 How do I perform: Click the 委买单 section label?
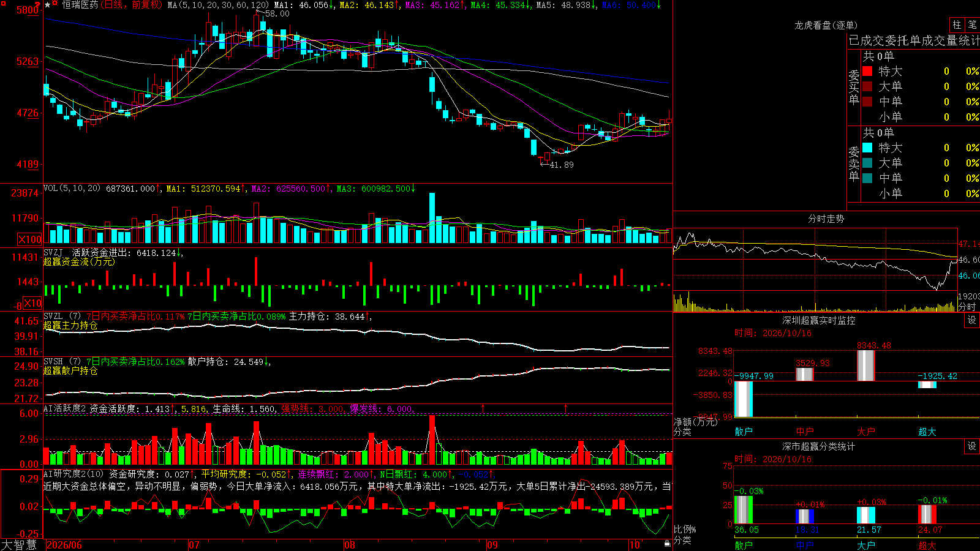click(854, 87)
